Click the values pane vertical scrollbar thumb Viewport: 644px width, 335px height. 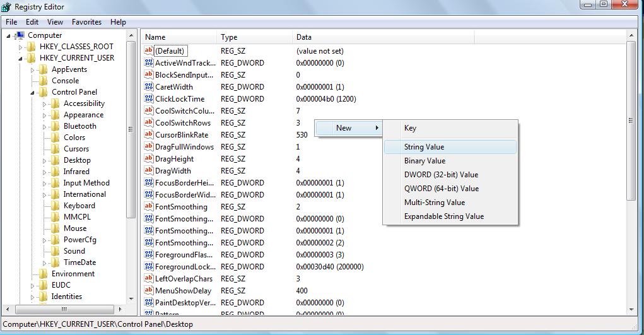(631, 120)
